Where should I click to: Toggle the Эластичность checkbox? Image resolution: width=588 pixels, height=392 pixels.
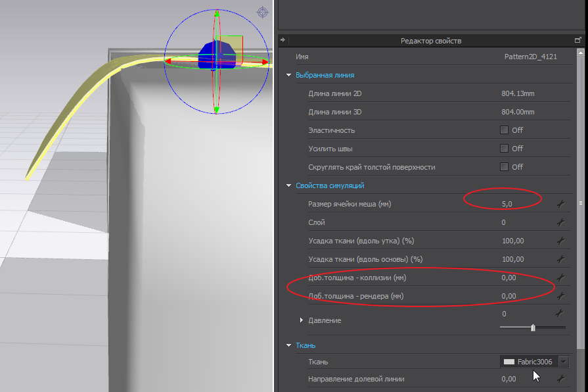point(504,130)
